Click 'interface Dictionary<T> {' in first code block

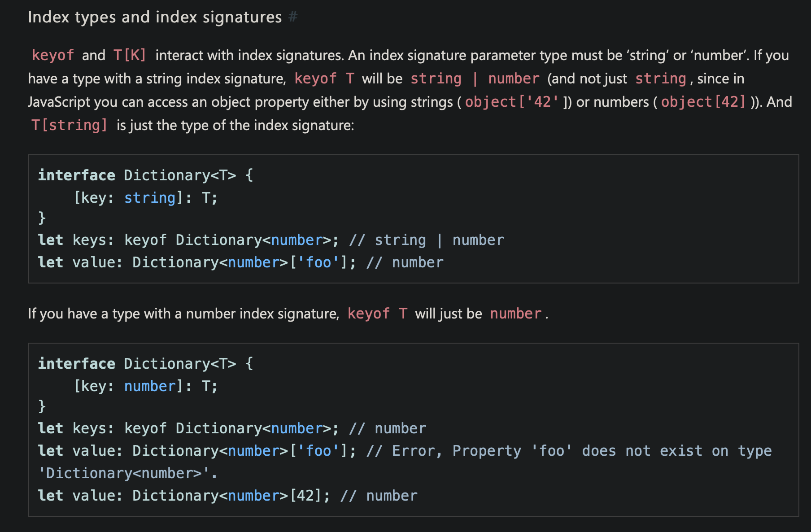tap(146, 175)
